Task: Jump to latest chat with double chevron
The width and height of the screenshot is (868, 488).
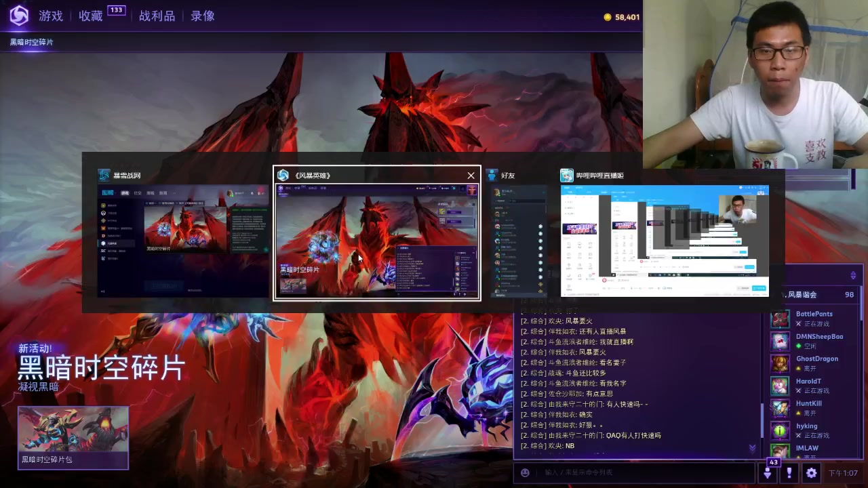Action: tap(752, 449)
